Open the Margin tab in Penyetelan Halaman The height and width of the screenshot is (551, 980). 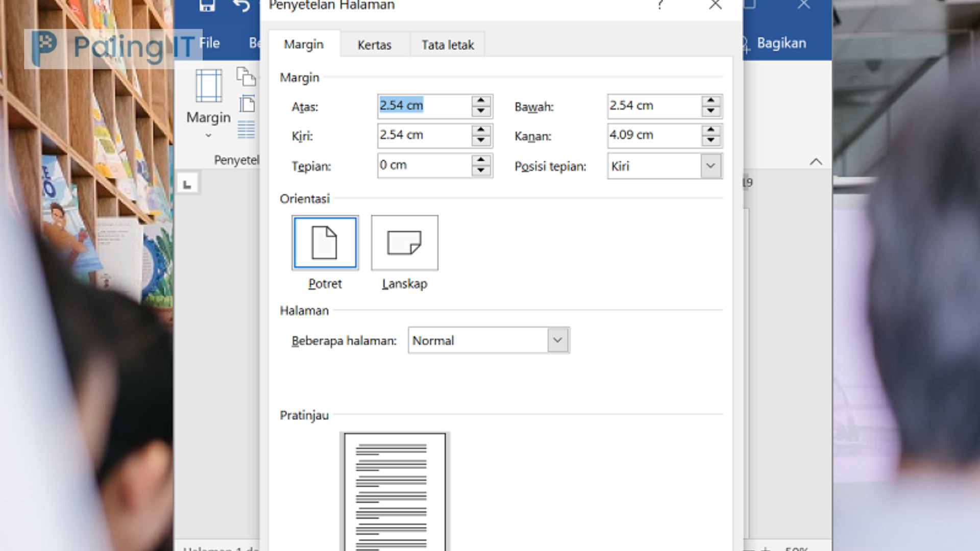[x=304, y=44]
